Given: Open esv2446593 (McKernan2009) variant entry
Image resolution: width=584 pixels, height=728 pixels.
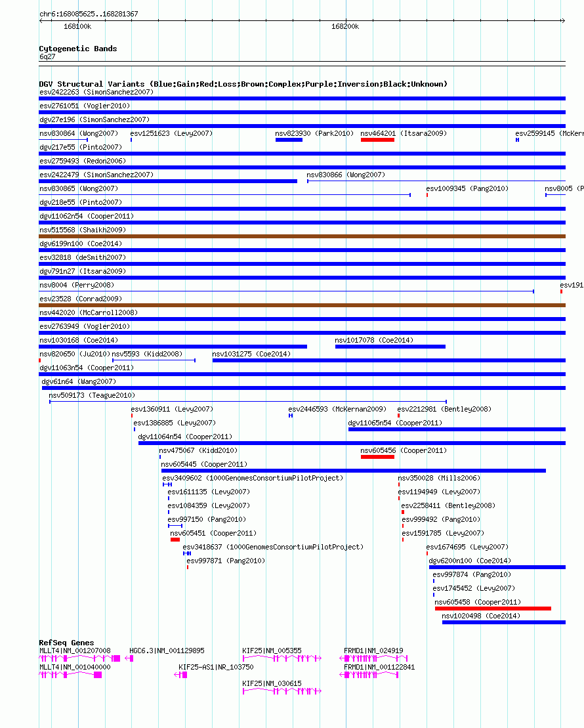Looking at the screenshot, I should click(x=337, y=409).
